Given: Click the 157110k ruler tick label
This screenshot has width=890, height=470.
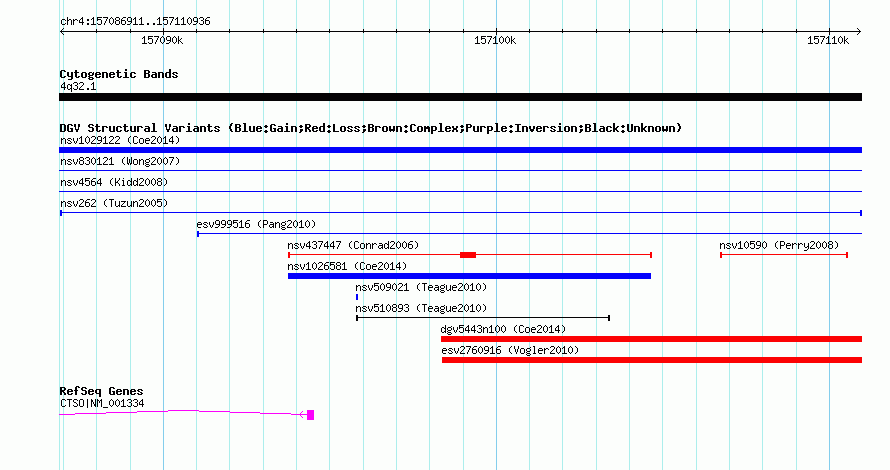Looking at the screenshot, I should (828, 40).
